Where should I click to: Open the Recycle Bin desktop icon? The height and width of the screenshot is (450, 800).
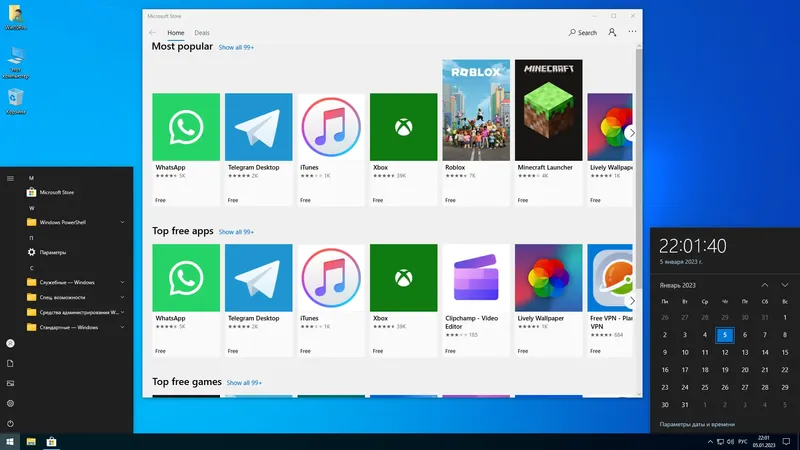tap(15, 101)
